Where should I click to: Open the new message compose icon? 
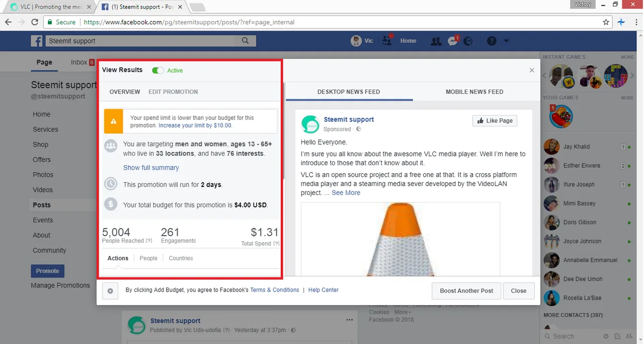(617, 336)
